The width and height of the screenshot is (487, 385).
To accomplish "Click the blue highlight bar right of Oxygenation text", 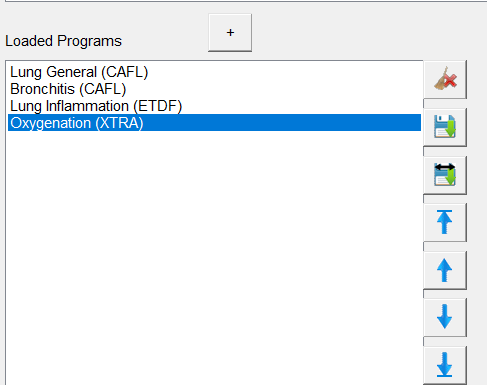I will point(282,123).
